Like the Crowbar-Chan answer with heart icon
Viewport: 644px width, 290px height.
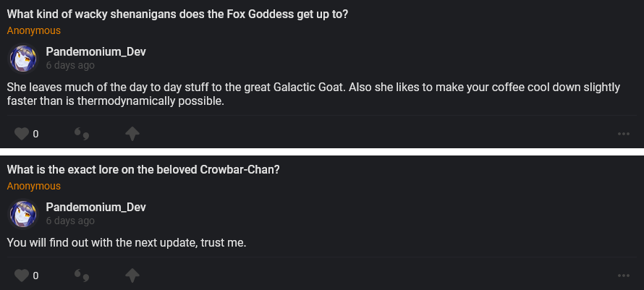pyautogui.click(x=22, y=275)
